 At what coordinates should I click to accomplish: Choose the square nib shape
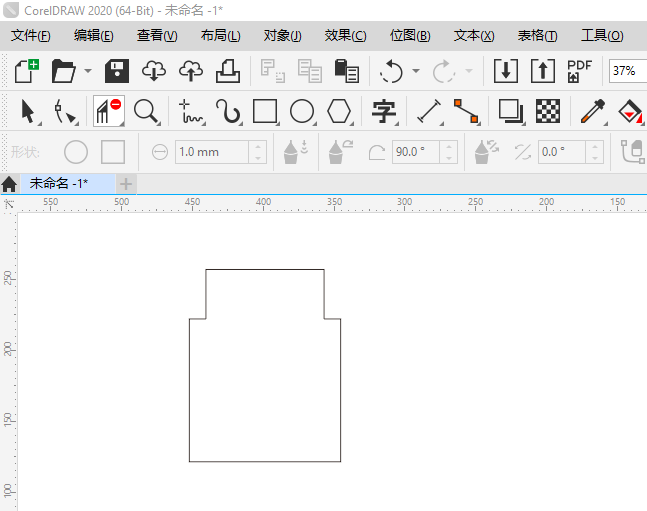pos(113,152)
